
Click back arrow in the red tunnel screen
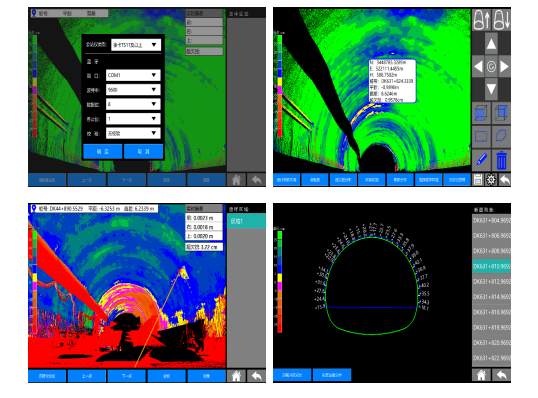(256, 376)
